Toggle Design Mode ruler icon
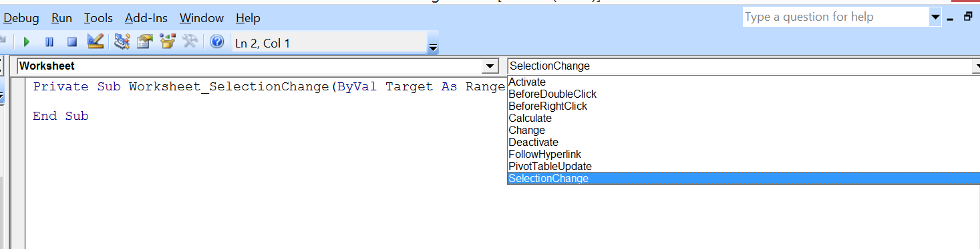 96,42
